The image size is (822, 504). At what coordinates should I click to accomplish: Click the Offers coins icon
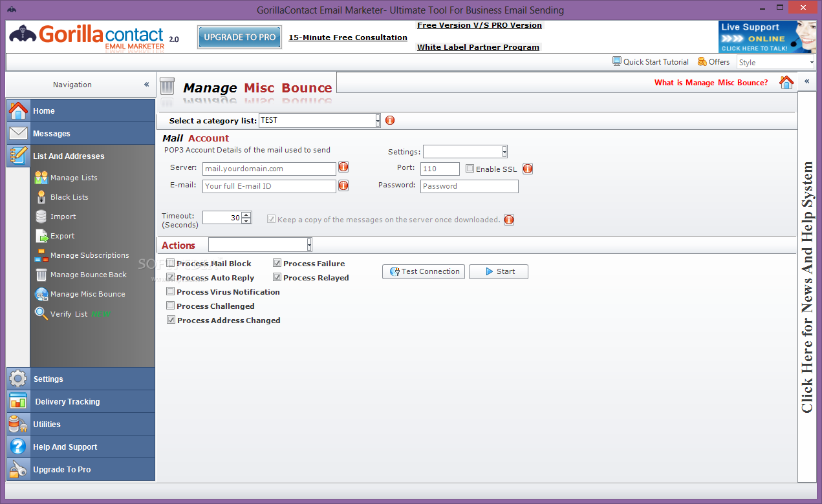702,61
